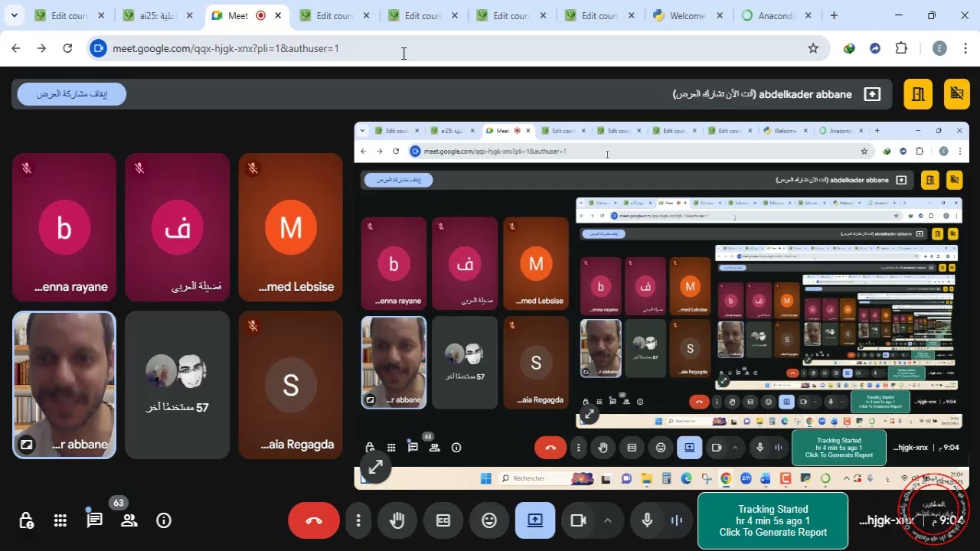This screenshot has width=980, height=551.
Task: Focus the meet.google.com address bar
Action: click(x=452, y=48)
